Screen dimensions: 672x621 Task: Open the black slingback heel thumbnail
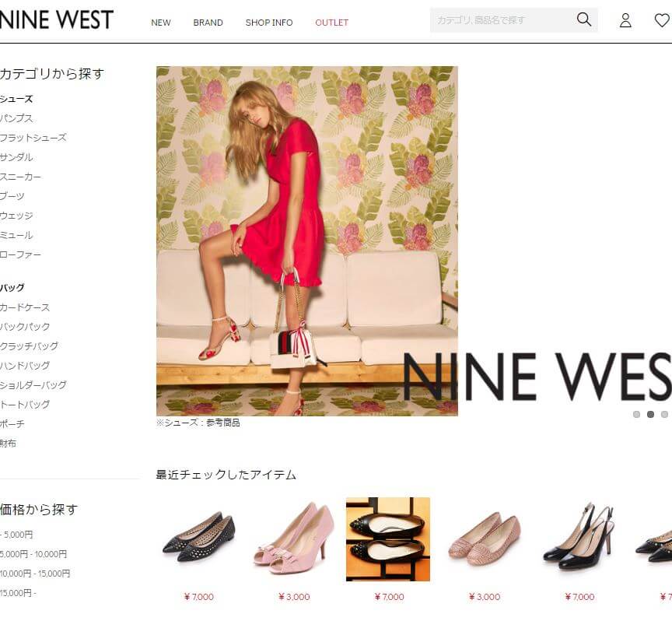579,539
